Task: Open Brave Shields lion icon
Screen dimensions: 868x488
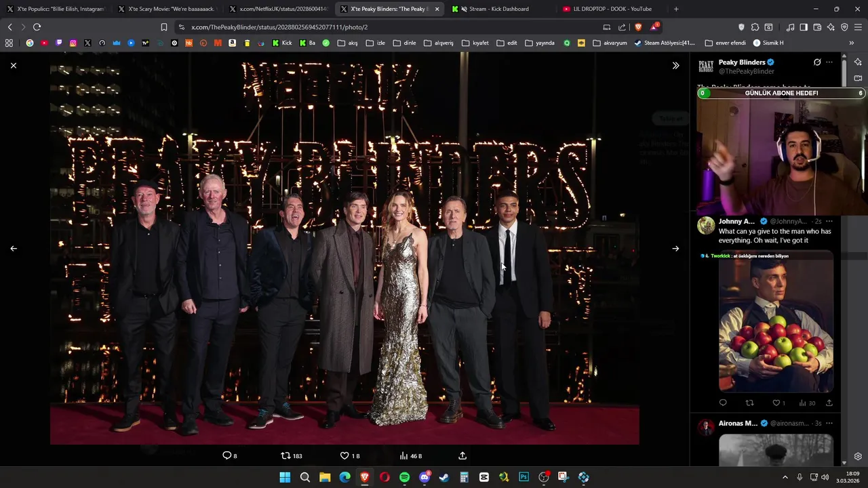Action: tap(638, 27)
